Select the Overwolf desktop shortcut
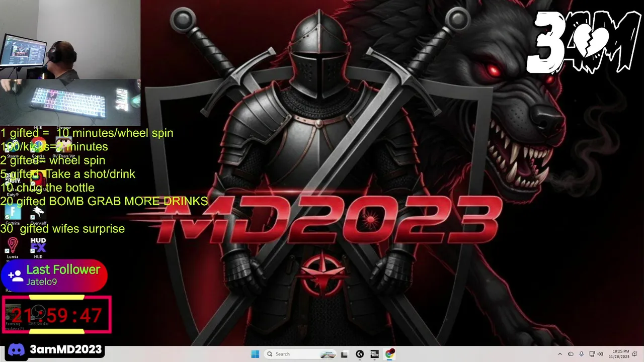Screen dimensions: 644x362 click(x=38, y=215)
